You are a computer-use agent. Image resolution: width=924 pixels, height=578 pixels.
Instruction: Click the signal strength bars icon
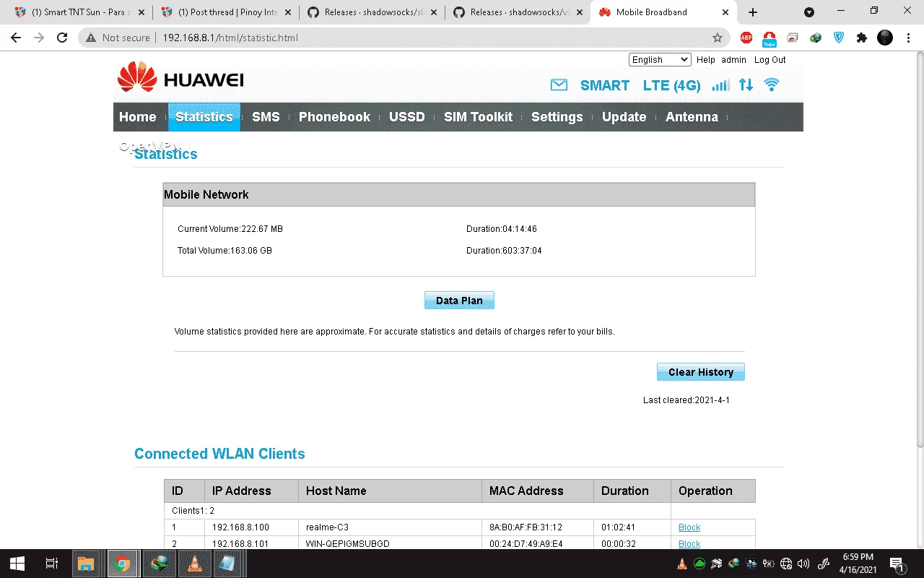click(x=720, y=85)
